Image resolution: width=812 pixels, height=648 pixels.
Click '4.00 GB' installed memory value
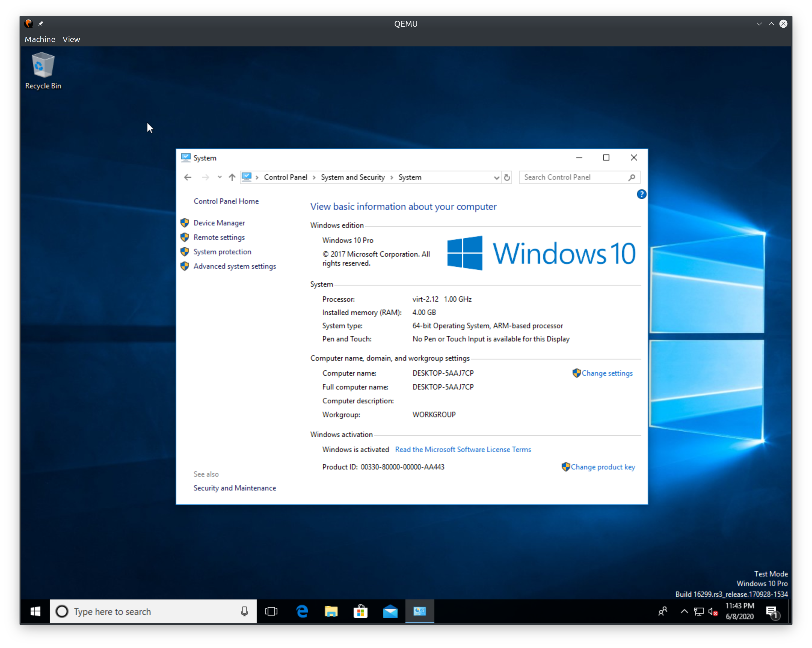424,312
